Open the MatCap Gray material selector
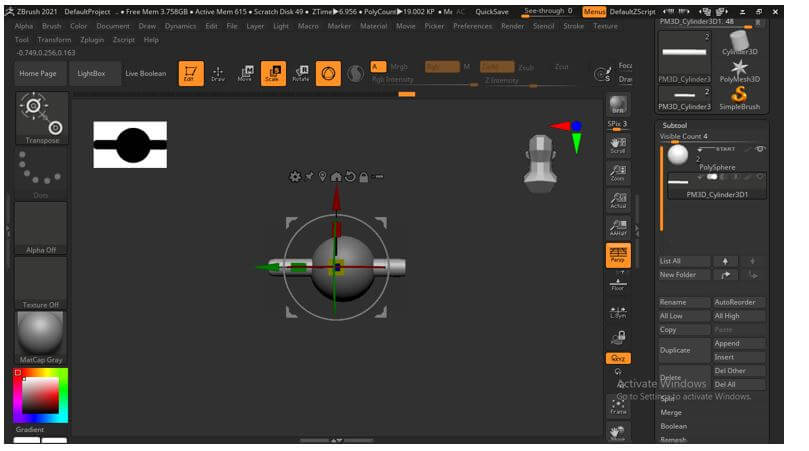This screenshot has height=451, width=809. pos(41,337)
